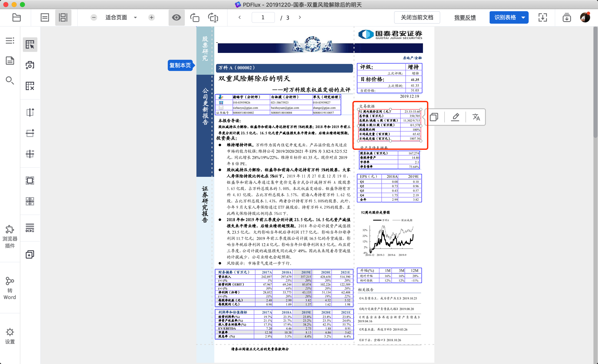Image resolution: width=598 pixels, height=364 pixels.
Task: Click the rotate page icon
Action: 195,17
